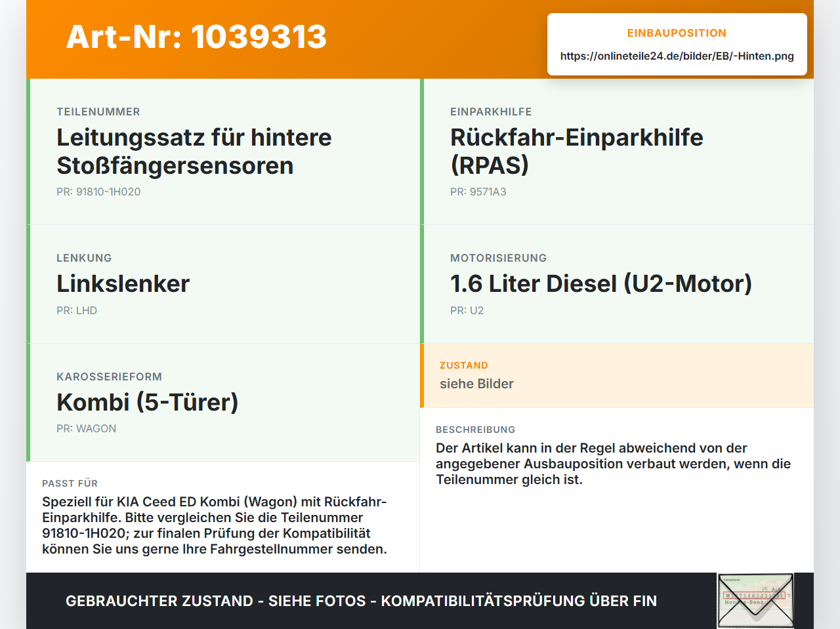Click the Kombi (5-Türer) body type card
Viewport: 840px width, 629px height.
pyautogui.click(x=223, y=402)
